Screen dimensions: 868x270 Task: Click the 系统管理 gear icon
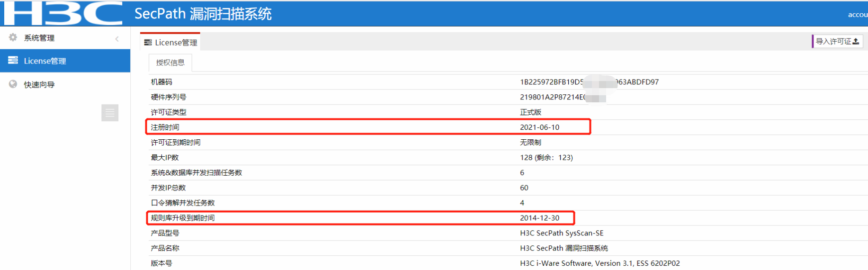13,37
